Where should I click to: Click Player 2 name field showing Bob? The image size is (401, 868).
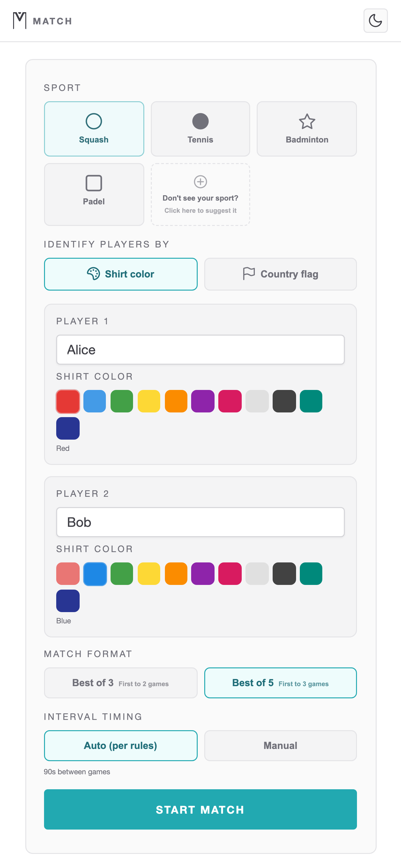pyautogui.click(x=200, y=522)
